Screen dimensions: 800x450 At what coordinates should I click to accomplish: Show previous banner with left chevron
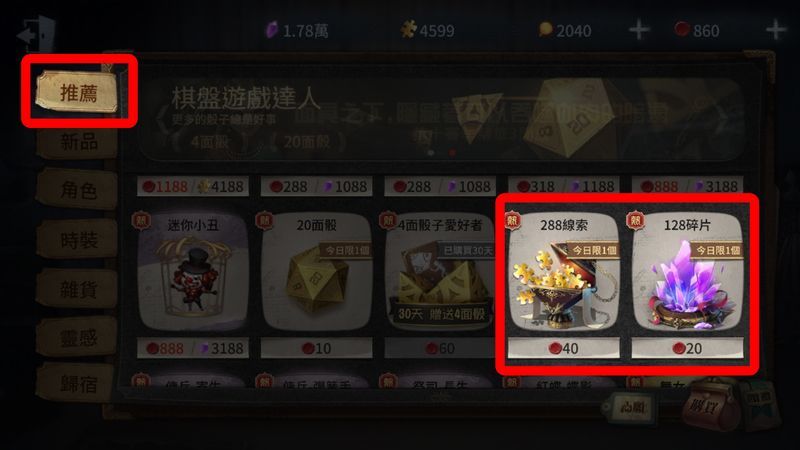pyautogui.click(x=161, y=119)
